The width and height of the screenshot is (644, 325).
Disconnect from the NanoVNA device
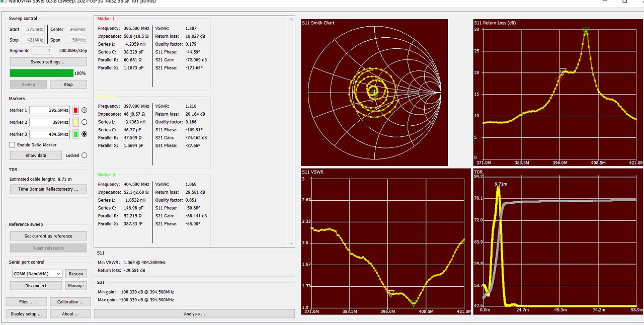point(36,286)
